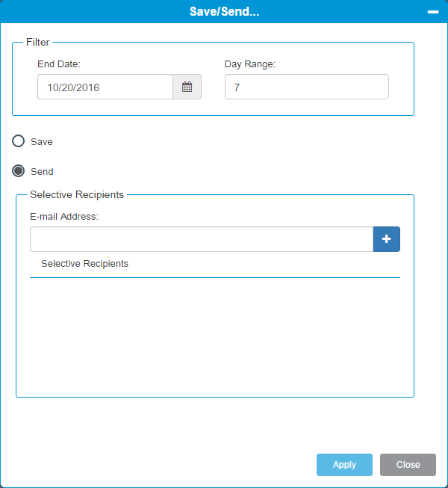448x488 pixels.
Task: Focus the E-mail Address input field
Action: point(202,239)
